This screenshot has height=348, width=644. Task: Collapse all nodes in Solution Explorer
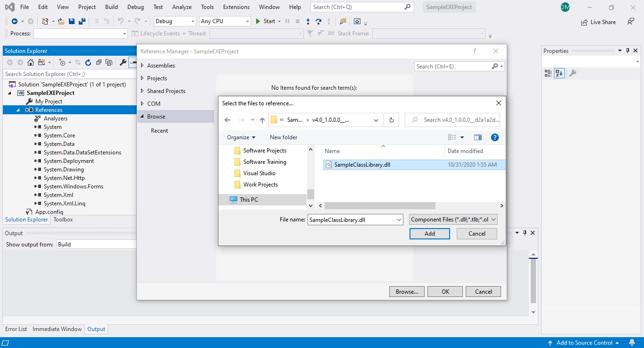pos(99,62)
